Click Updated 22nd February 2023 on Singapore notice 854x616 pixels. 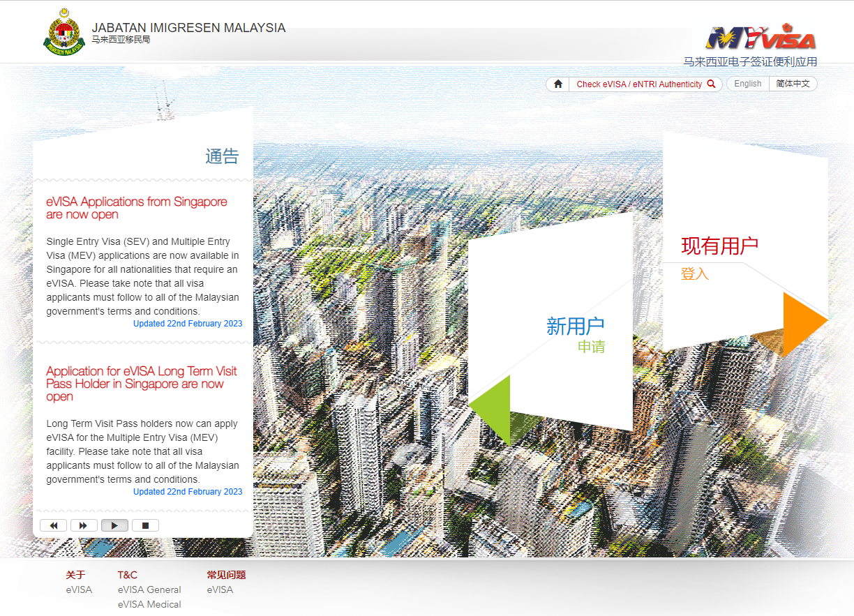pyautogui.click(x=188, y=323)
